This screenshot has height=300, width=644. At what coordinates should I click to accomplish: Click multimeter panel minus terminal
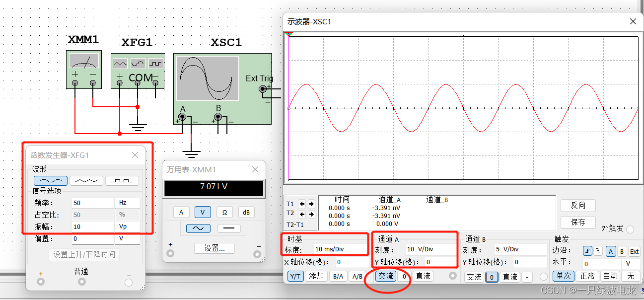pos(257,254)
